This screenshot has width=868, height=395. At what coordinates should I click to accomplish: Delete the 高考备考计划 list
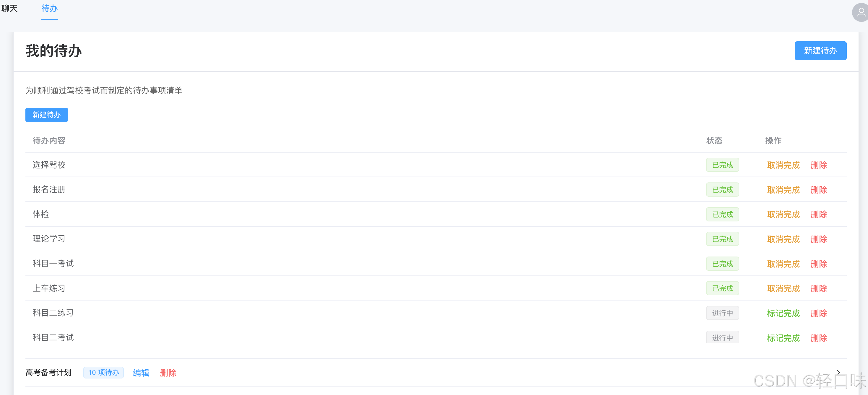[x=168, y=373]
